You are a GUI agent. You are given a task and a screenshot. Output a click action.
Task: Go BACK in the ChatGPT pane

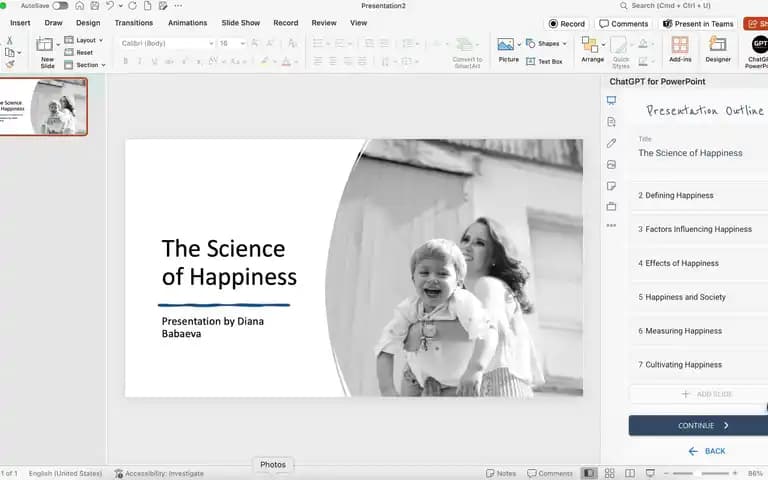tap(707, 451)
